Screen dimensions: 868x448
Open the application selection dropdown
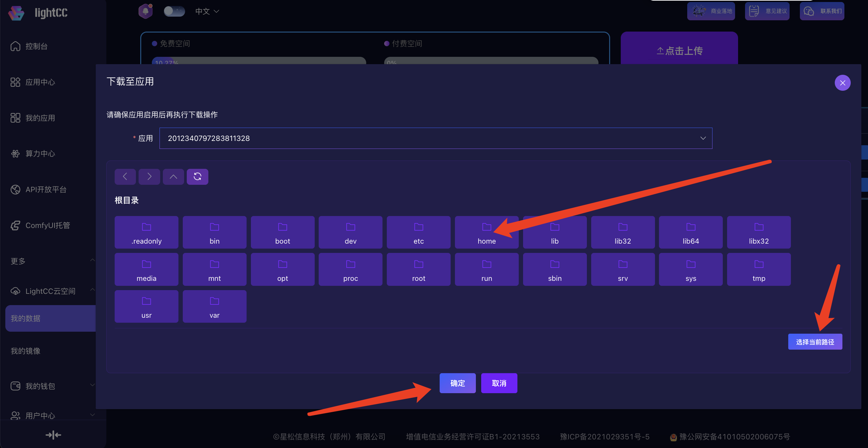pos(436,138)
